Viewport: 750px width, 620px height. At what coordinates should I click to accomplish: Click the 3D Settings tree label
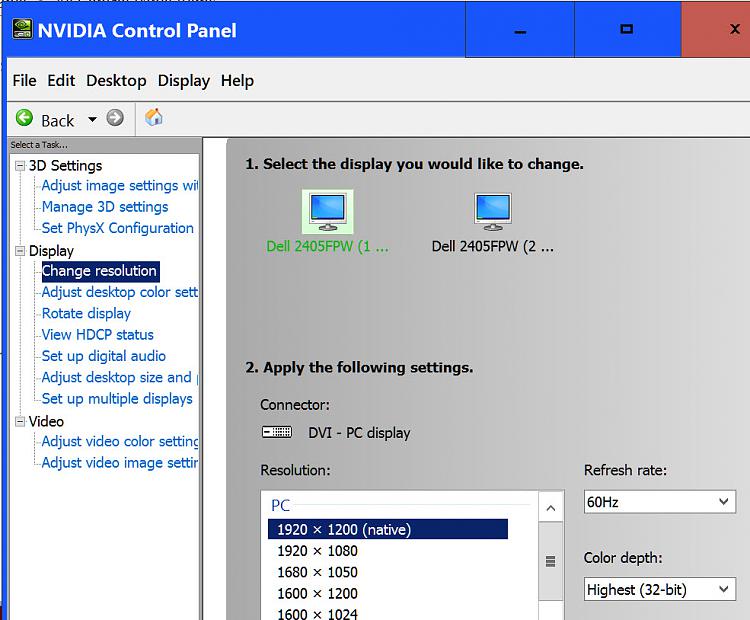[x=66, y=166]
